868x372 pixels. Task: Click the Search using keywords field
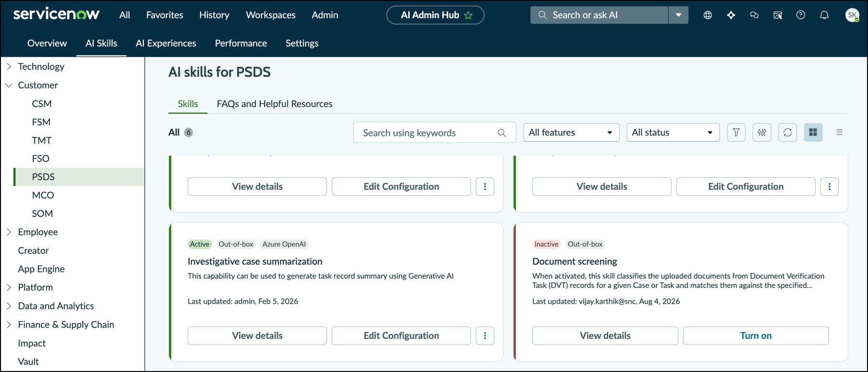click(x=434, y=133)
